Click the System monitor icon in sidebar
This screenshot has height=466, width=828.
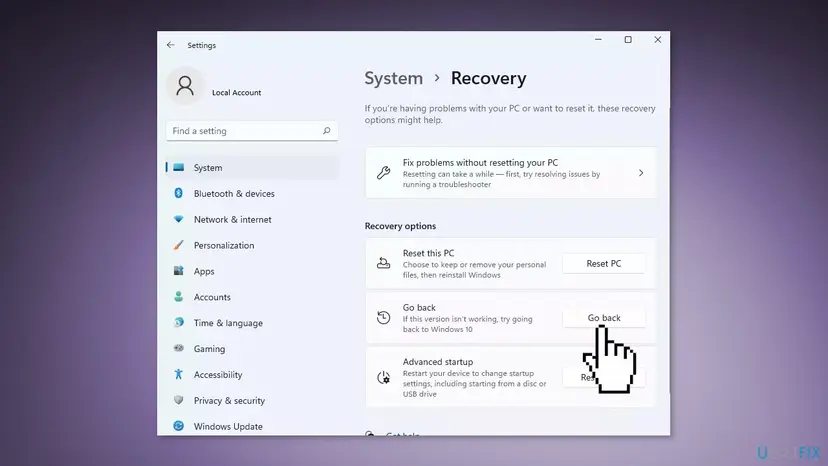tap(178, 167)
